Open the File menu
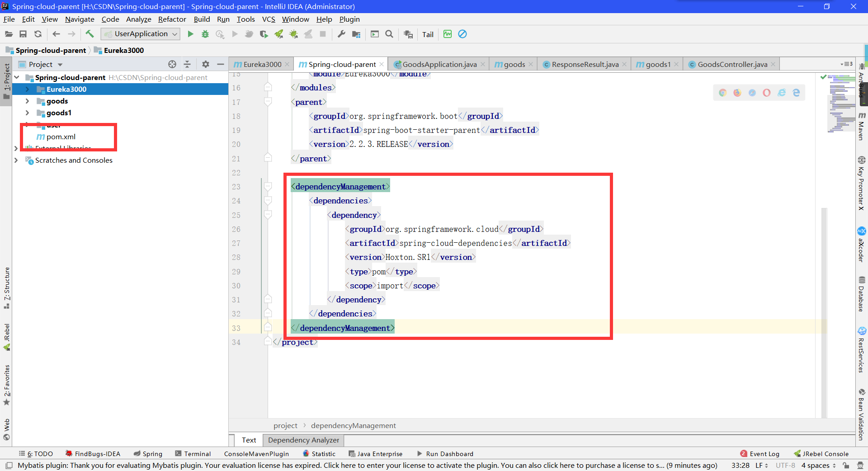This screenshot has height=471, width=868. [9, 19]
